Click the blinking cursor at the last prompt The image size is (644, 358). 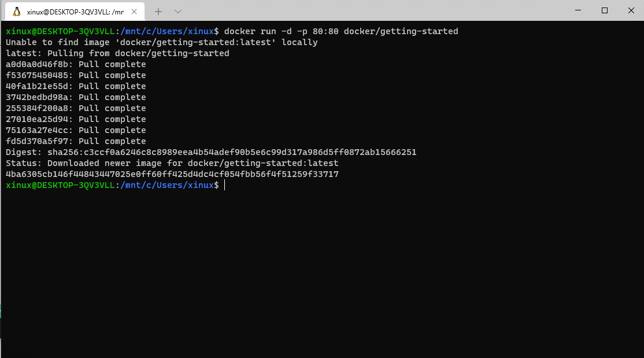pos(224,185)
